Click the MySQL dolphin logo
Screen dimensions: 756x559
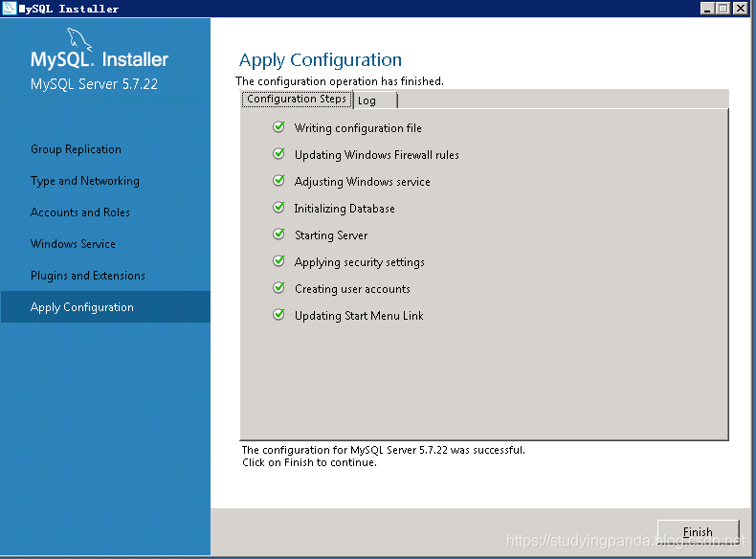click(78, 39)
